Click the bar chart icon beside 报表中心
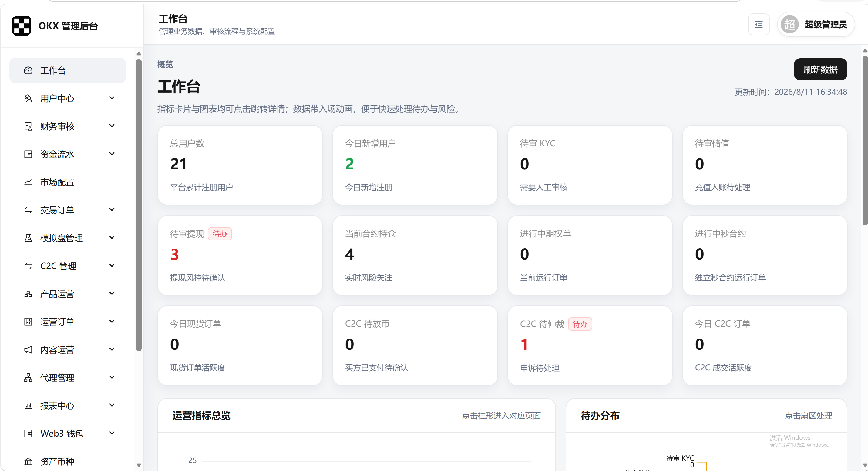 pyautogui.click(x=28, y=406)
